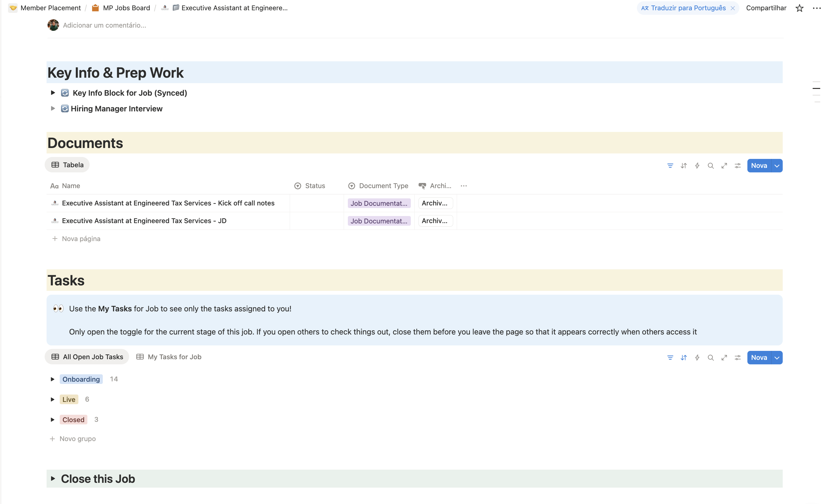
Task: Star this page to add to favorites
Action: pyautogui.click(x=799, y=8)
